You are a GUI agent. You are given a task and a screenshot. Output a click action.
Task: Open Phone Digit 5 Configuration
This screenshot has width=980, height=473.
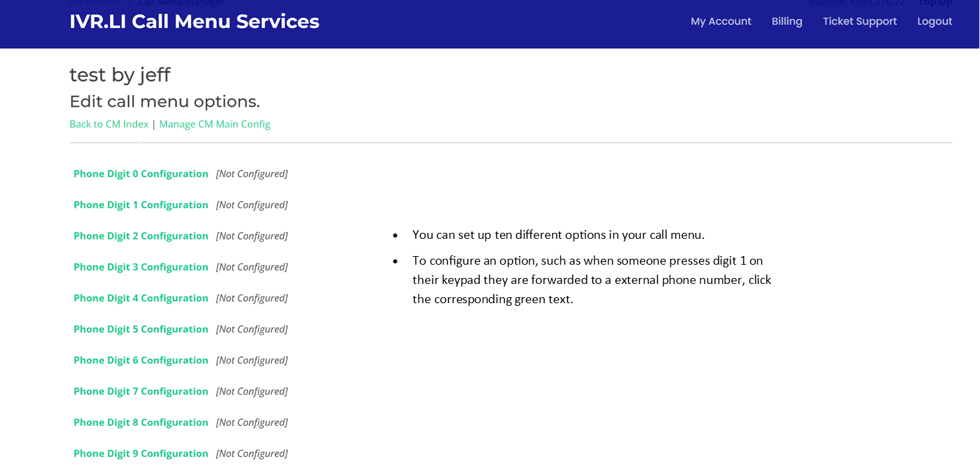coord(141,330)
